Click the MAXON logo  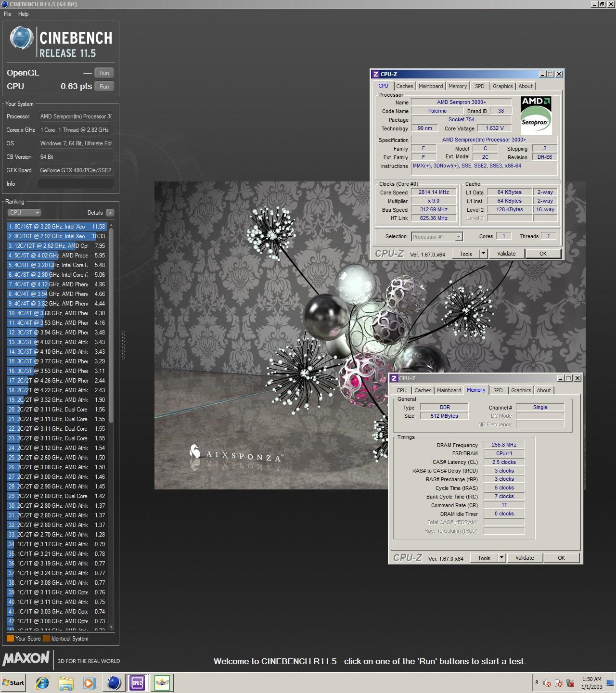(26, 658)
